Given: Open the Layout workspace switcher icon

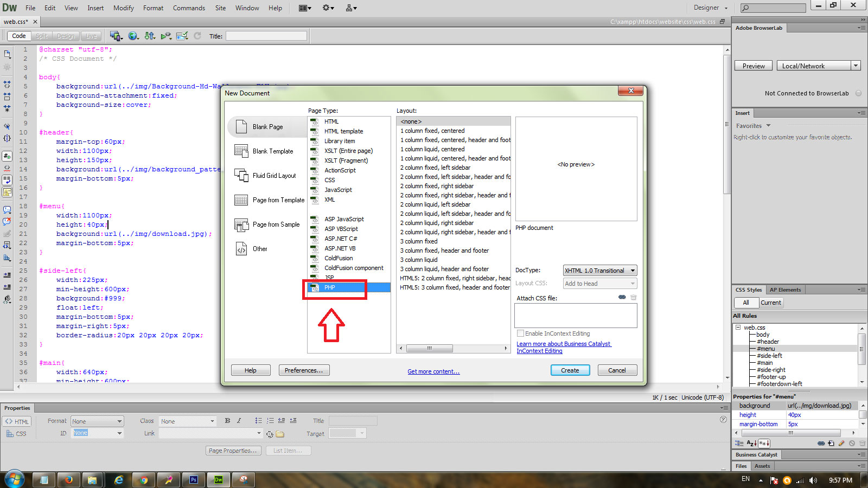Looking at the screenshot, I should coord(305,8).
